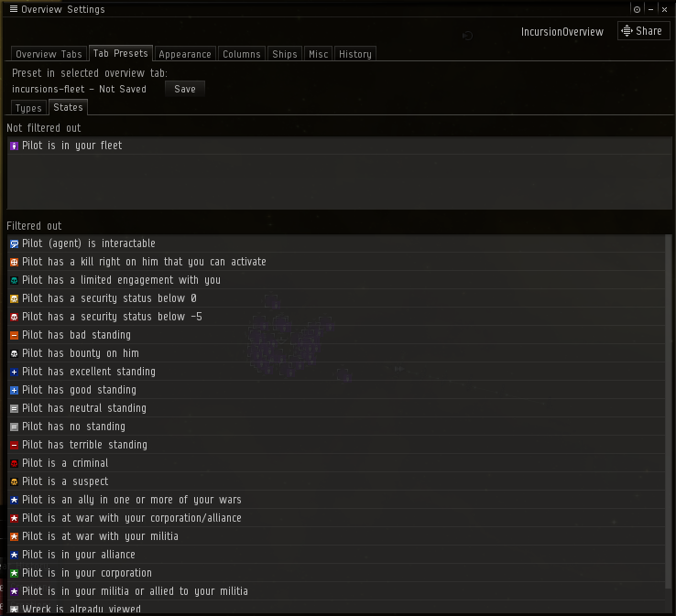Image resolution: width=676 pixels, height=616 pixels.
Task: Click the purple star in your militia icon
Action: coord(15,592)
